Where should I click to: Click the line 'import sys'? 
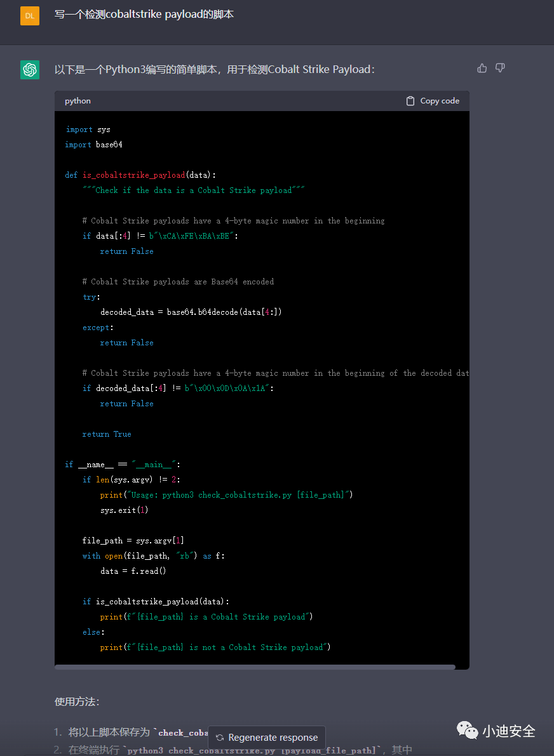pos(88,129)
